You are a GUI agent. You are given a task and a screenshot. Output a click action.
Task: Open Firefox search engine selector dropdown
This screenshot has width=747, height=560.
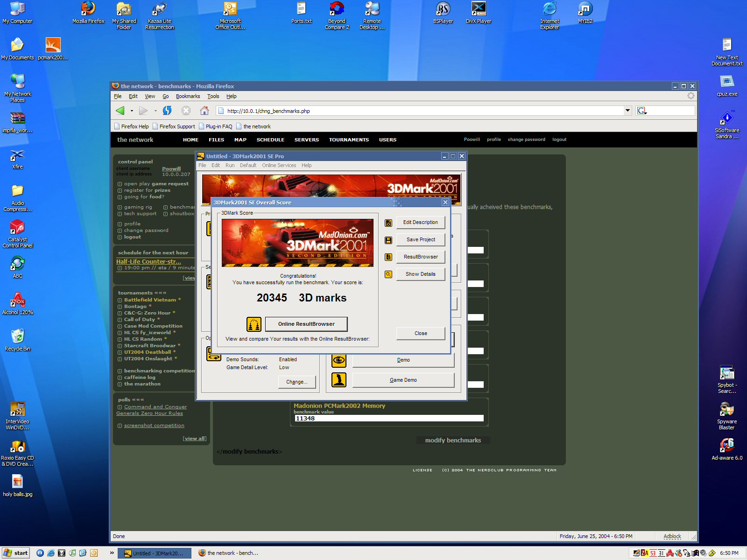pos(642,111)
